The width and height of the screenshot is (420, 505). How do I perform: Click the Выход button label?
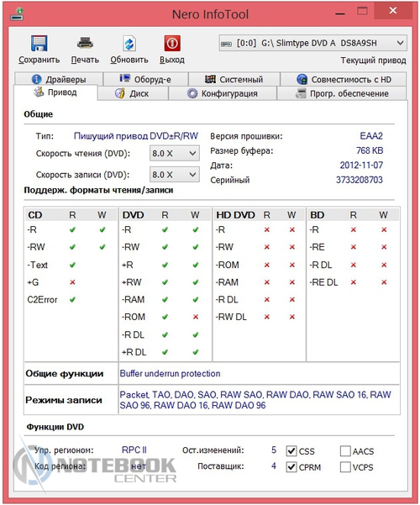[172, 60]
